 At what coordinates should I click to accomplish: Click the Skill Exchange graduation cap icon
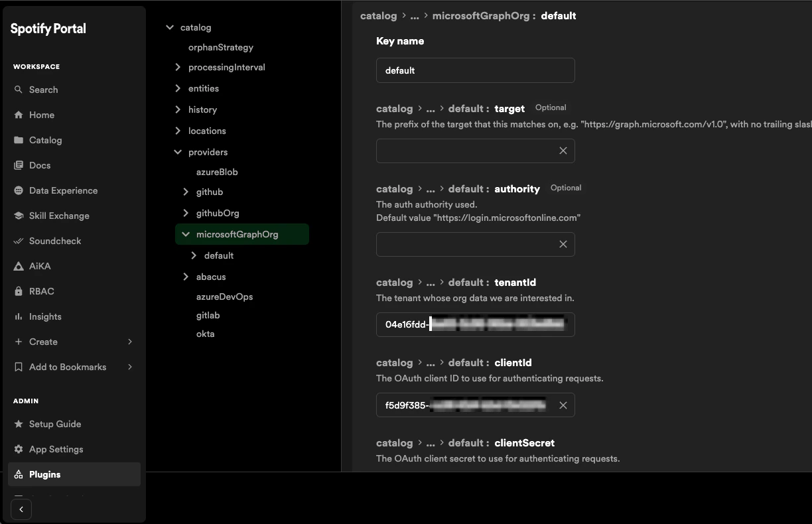pos(19,216)
